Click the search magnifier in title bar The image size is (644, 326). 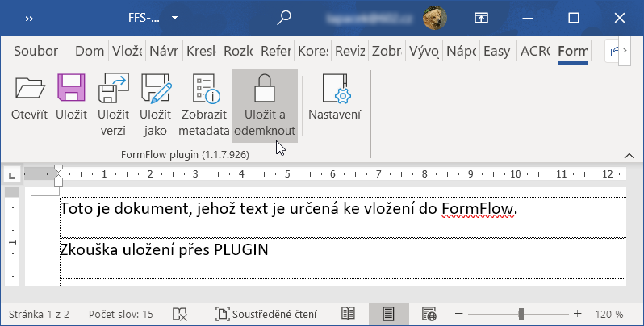(284, 18)
